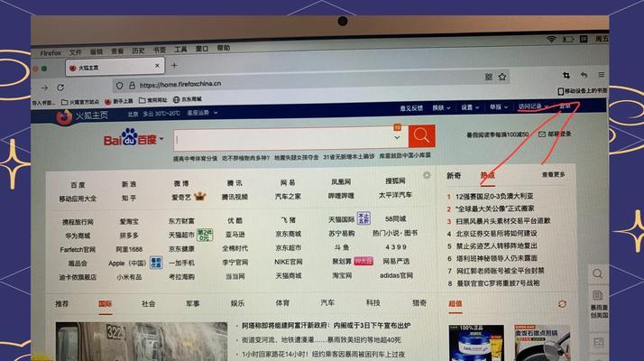This screenshot has width=644, height=361.
Task: Click the mail envelope icon for 邮箱登录
Action: pos(542,134)
